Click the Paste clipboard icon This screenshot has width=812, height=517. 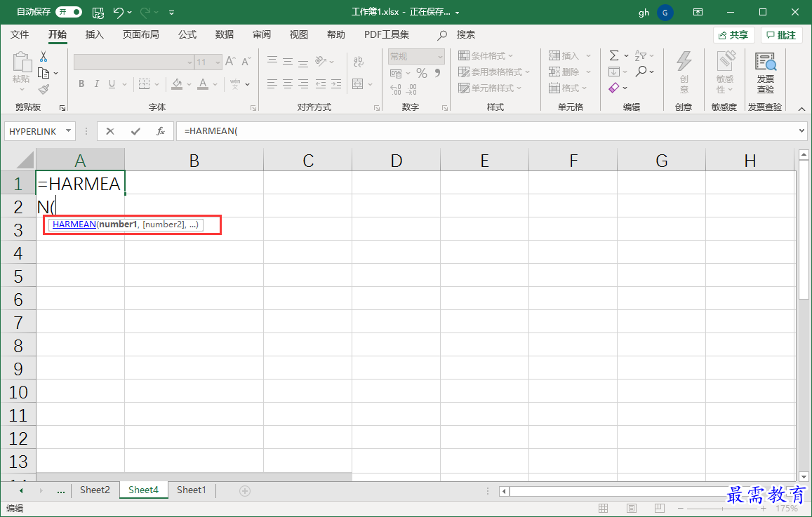(x=22, y=62)
